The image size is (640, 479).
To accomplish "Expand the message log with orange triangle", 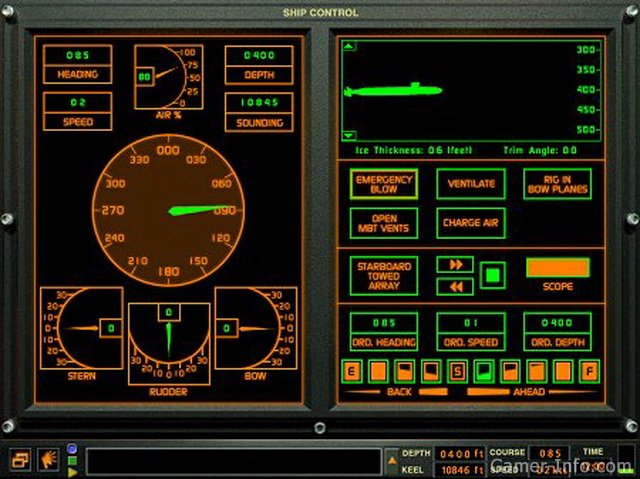I will 391,461.
